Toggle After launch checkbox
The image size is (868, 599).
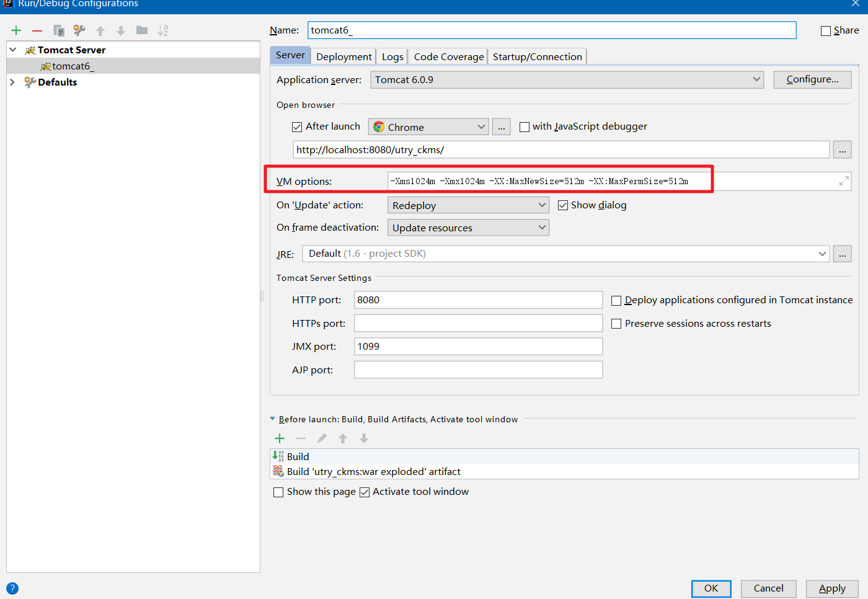point(297,127)
